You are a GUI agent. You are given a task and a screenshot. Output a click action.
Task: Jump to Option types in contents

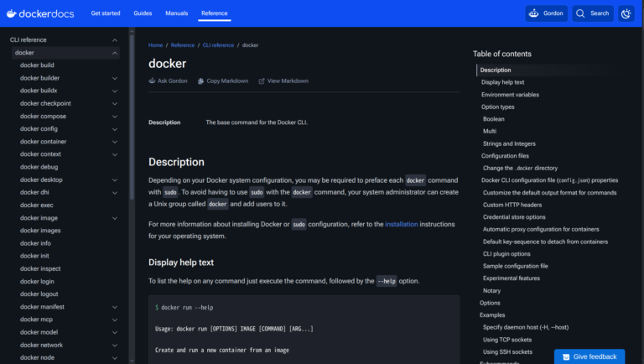pyautogui.click(x=498, y=107)
